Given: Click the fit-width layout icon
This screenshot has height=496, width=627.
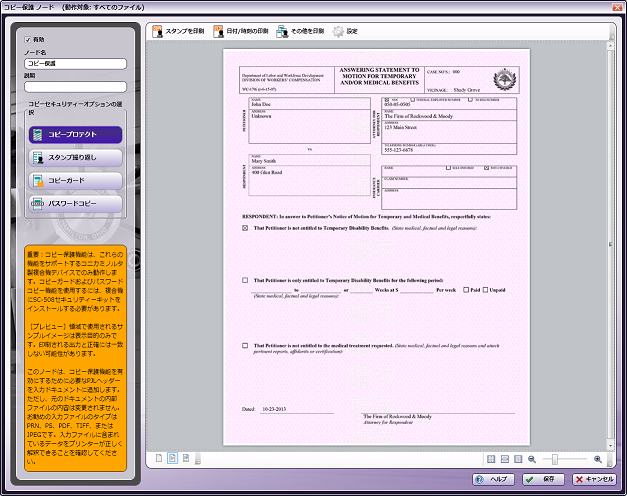Looking at the screenshot, I should point(505,459).
